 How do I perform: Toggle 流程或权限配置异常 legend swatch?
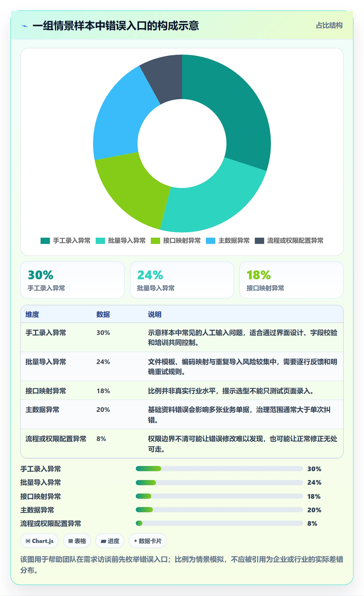point(259,241)
